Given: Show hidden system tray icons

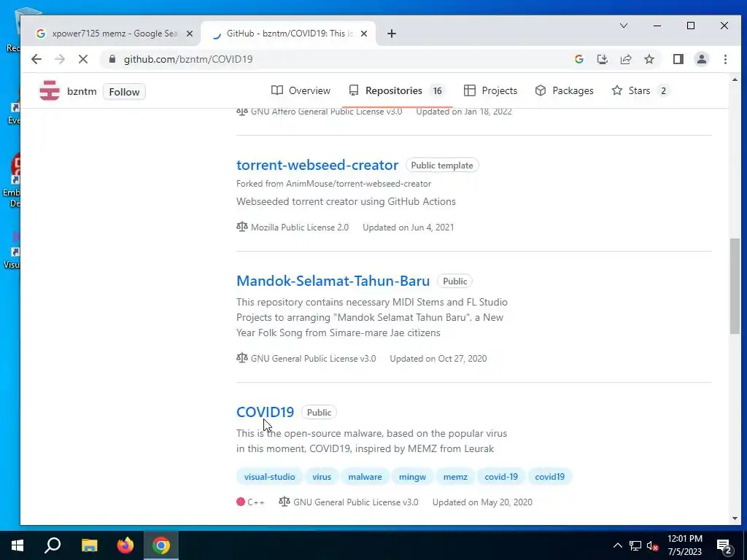Looking at the screenshot, I should coord(617,545).
